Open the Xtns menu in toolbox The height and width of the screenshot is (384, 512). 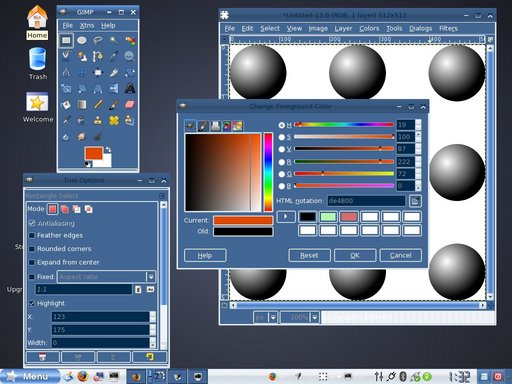87,25
